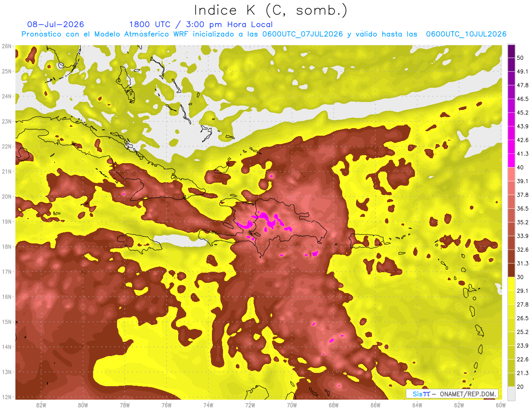The height and width of the screenshot is (411, 532).
Task: Click the 26N latitude label
Action: [7, 46]
